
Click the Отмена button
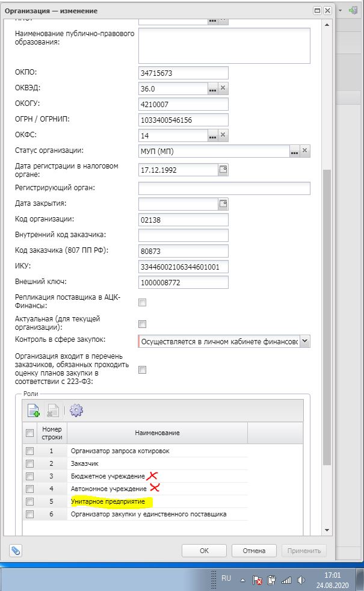pyautogui.click(x=254, y=551)
